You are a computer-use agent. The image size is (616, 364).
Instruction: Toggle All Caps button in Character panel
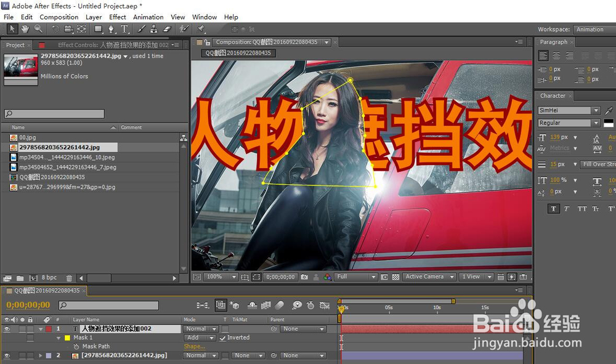click(x=582, y=209)
